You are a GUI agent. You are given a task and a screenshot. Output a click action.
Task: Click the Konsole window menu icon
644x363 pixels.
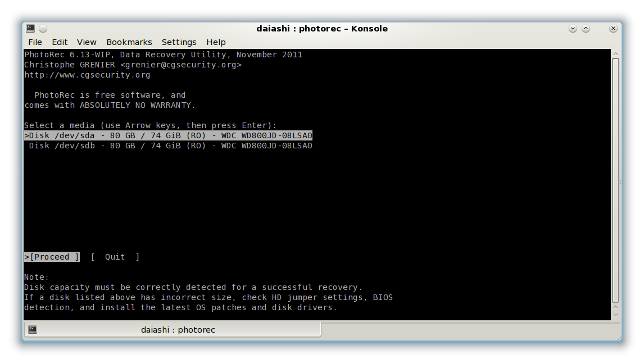pyautogui.click(x=30, y=28)
